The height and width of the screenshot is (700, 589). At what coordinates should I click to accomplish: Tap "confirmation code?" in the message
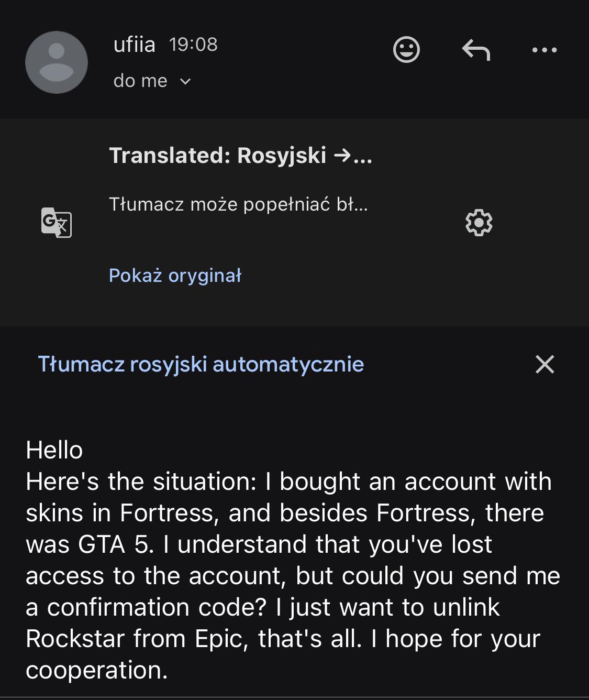coord(159,607)
